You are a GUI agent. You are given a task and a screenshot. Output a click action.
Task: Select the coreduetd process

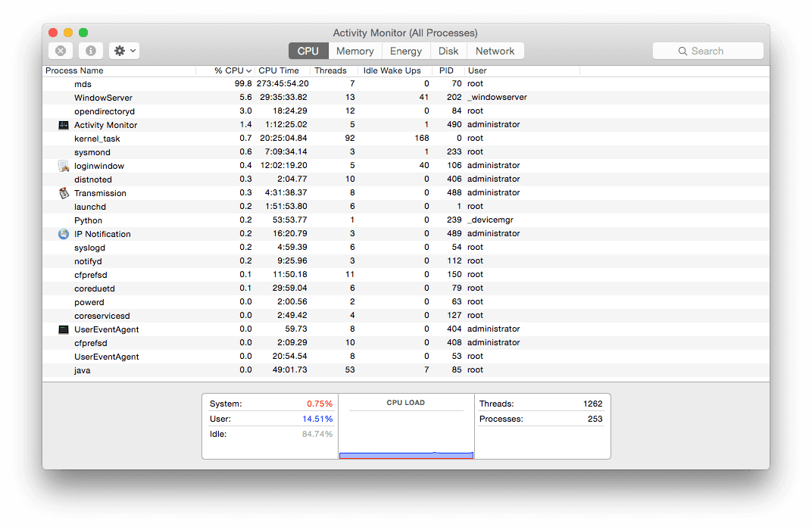point(406,288)
